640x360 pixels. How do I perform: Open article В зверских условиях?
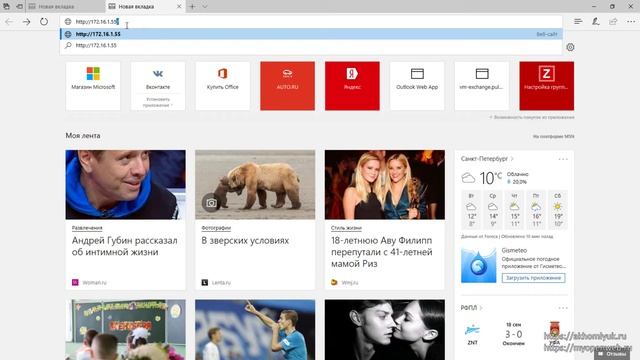pos(245,240)
